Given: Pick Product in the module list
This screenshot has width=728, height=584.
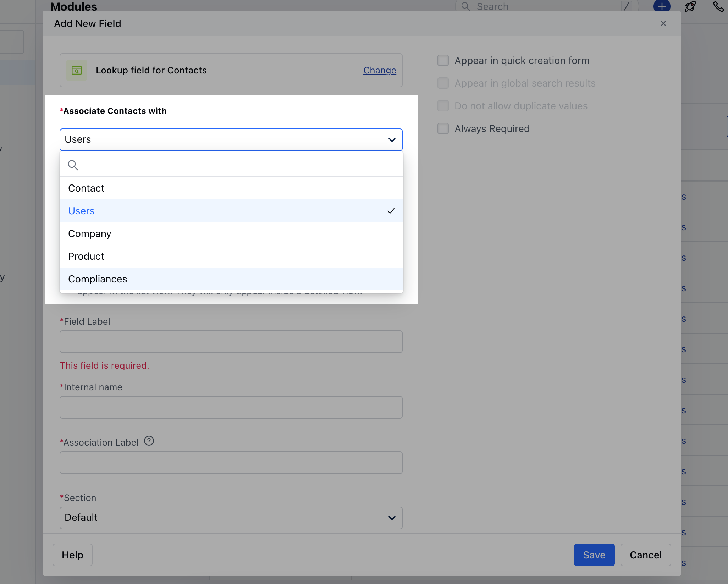Looking at the screenshot, I should 86,257.
